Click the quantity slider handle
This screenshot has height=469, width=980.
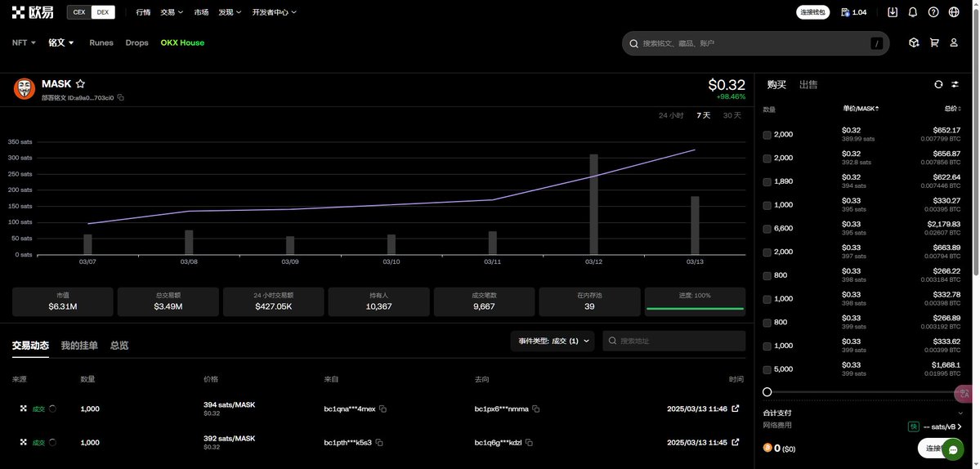pos(767,392)
